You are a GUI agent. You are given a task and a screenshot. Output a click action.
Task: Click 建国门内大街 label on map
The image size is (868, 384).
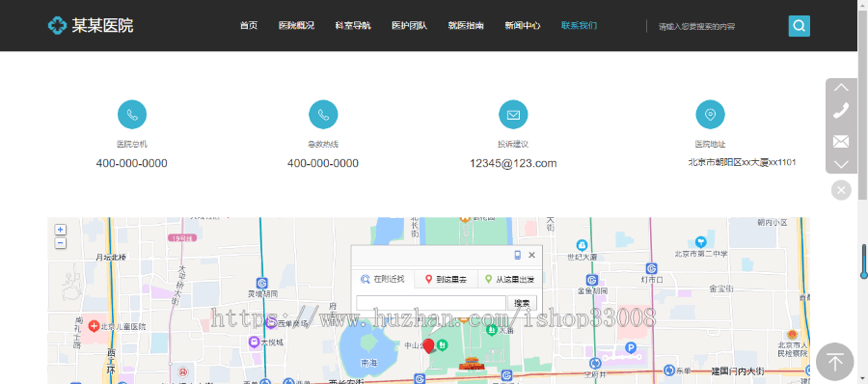click(x=739, y=370)
